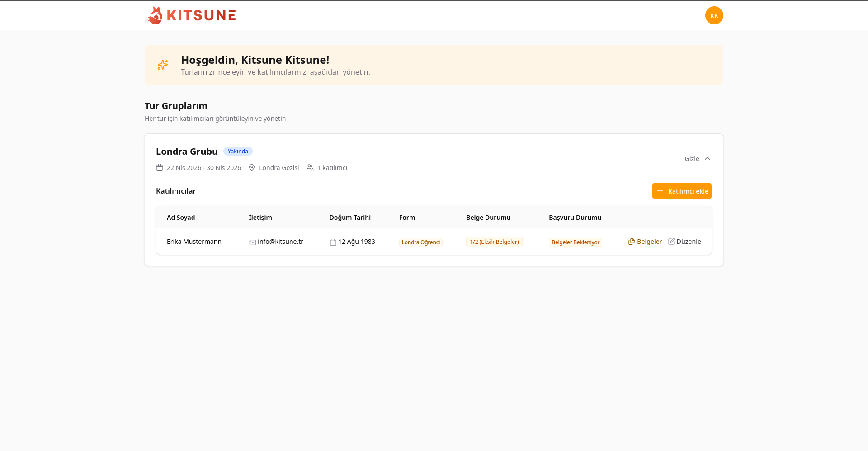
Task: Click the Katılımcılar section heading
Action: pyautogui.click(x=176, y=191)
